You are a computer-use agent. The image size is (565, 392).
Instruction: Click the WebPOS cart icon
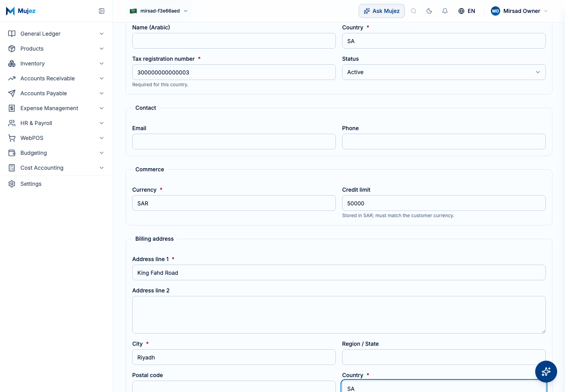(x=12, y=138)
